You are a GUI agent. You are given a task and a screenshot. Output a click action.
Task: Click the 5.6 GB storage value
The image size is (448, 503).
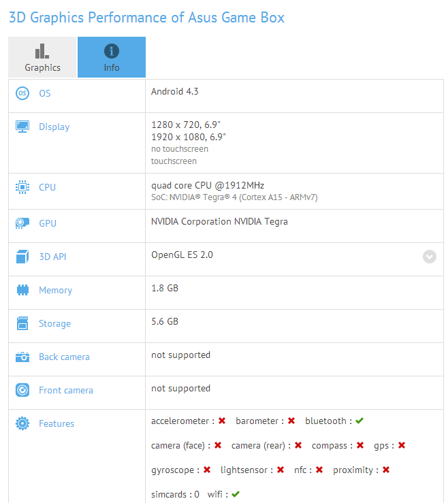pyautogui.click(x=165, y=321)
